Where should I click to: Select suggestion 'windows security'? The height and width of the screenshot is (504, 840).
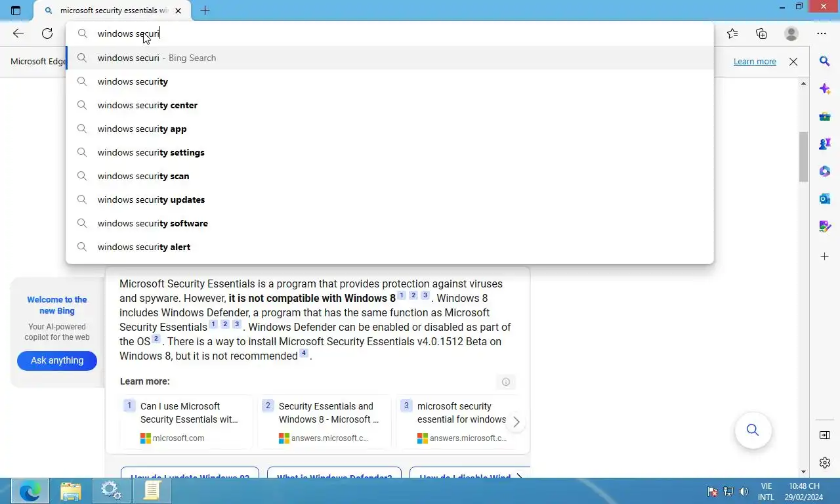[x=390, y=81]
